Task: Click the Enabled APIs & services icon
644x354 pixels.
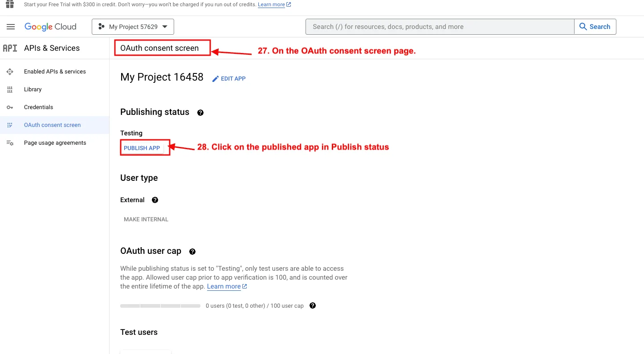Action: (x=10, y=72)
